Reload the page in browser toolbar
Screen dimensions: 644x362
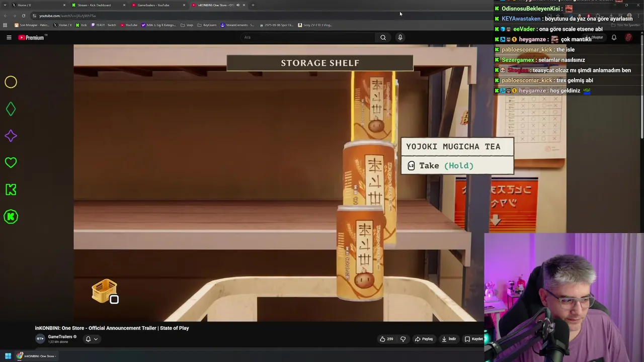click(23, 16)
